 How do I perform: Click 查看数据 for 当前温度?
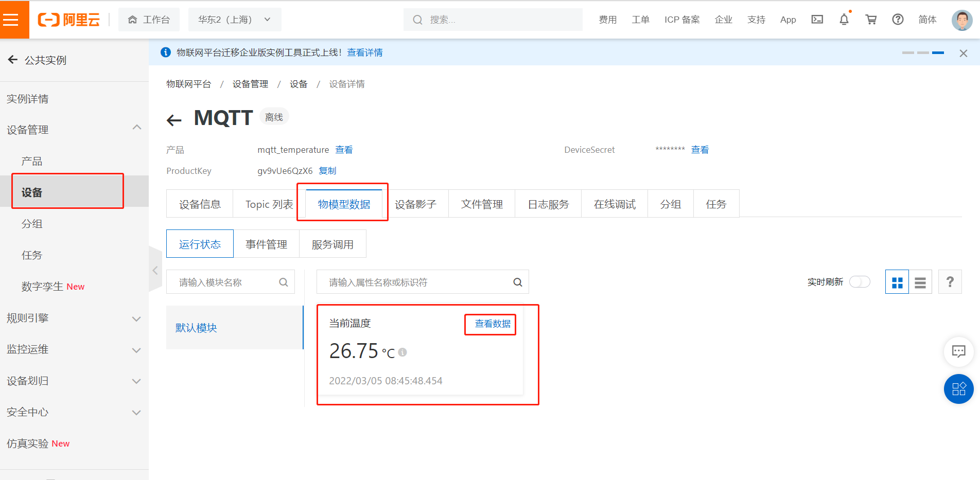coord(489,324)
